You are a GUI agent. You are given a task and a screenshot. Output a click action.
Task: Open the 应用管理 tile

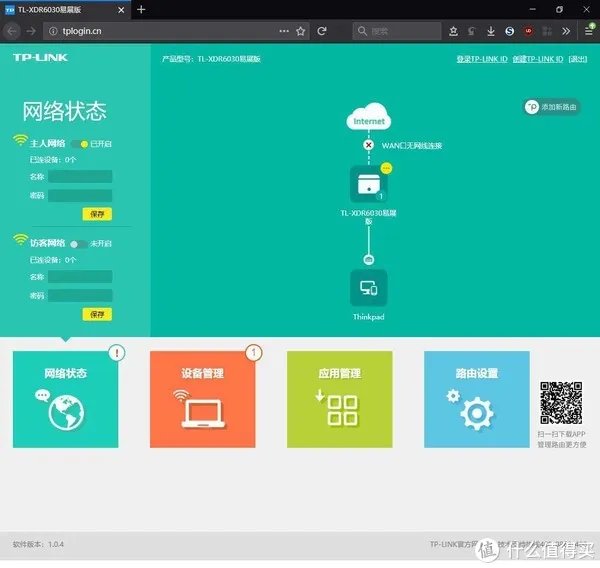339,399
